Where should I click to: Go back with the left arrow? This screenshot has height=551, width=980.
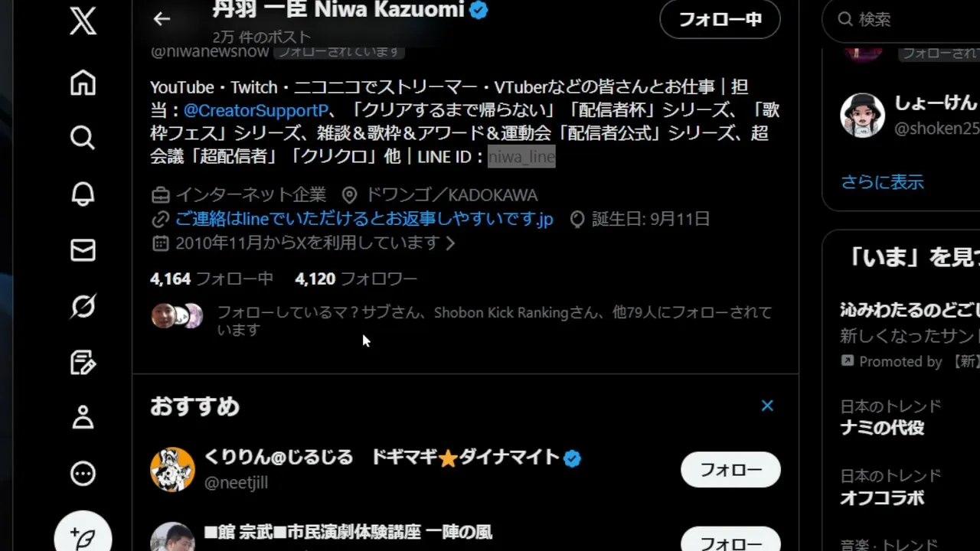click(x=162, y=19)
